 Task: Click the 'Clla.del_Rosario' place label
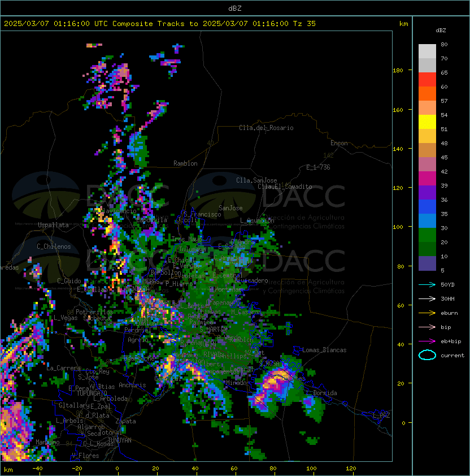pyautogui.click(x=266, y=128)
